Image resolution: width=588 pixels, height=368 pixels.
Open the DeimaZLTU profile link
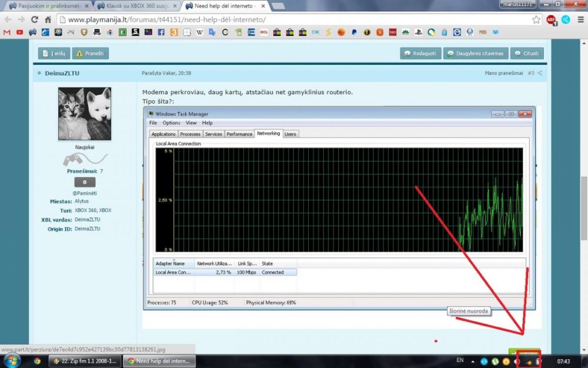[x=62, y=73]
